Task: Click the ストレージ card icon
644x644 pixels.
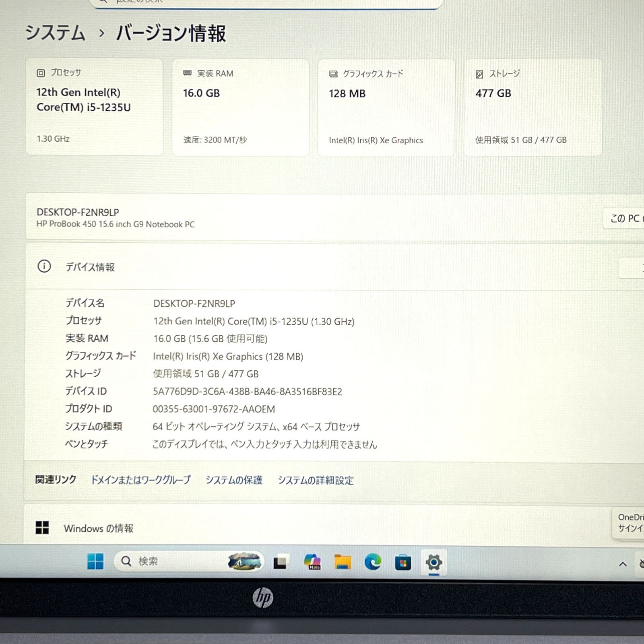Action: tap(479, 74)
